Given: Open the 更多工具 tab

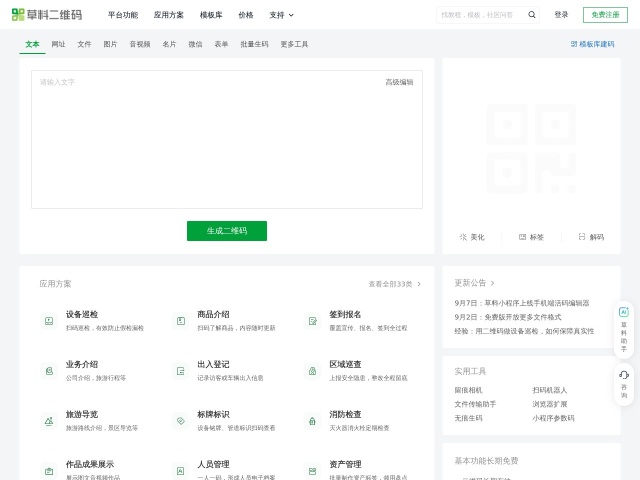Looking at the screenshot, I should 294,44.
